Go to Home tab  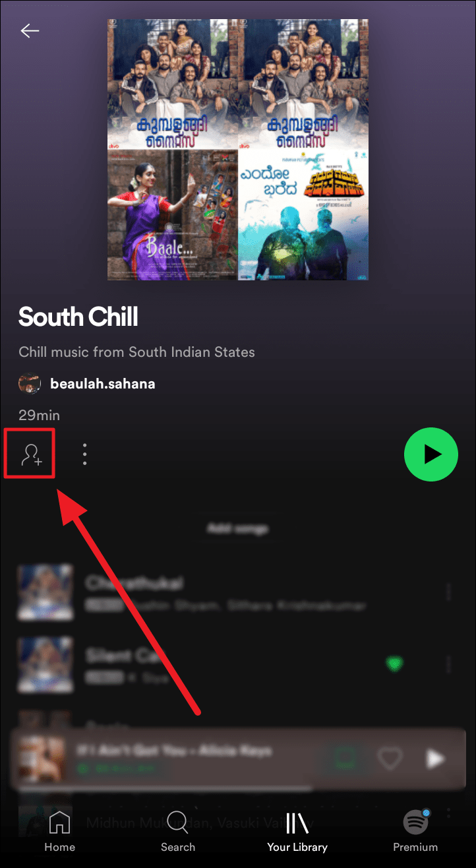pos(59,831)
